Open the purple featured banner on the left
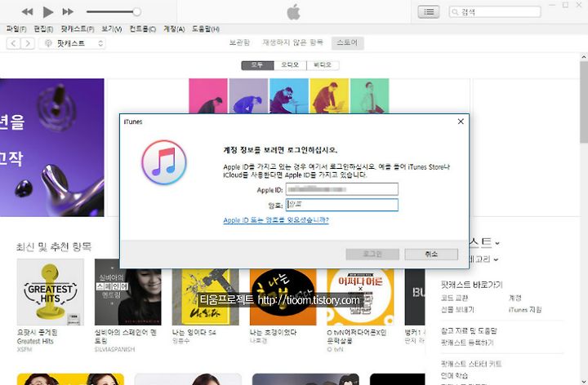Image resolution: width=588 pixels, height=385 pixels. point(51,148)
